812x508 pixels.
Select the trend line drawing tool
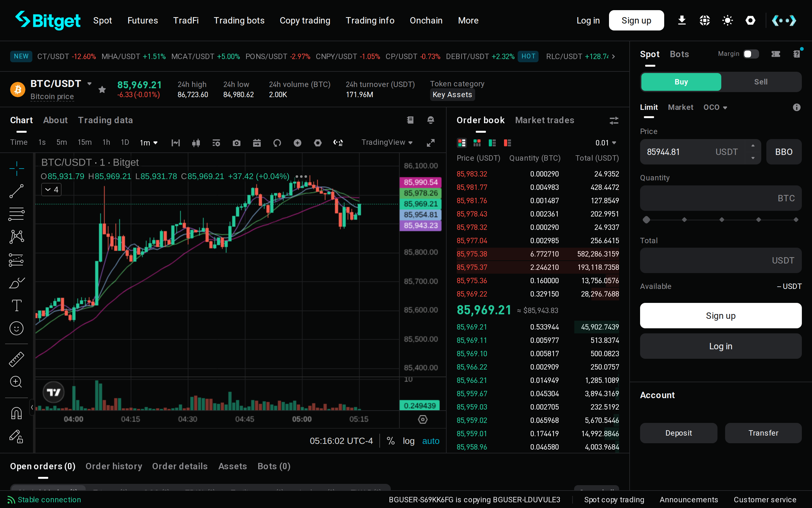(x=16, y=191)
